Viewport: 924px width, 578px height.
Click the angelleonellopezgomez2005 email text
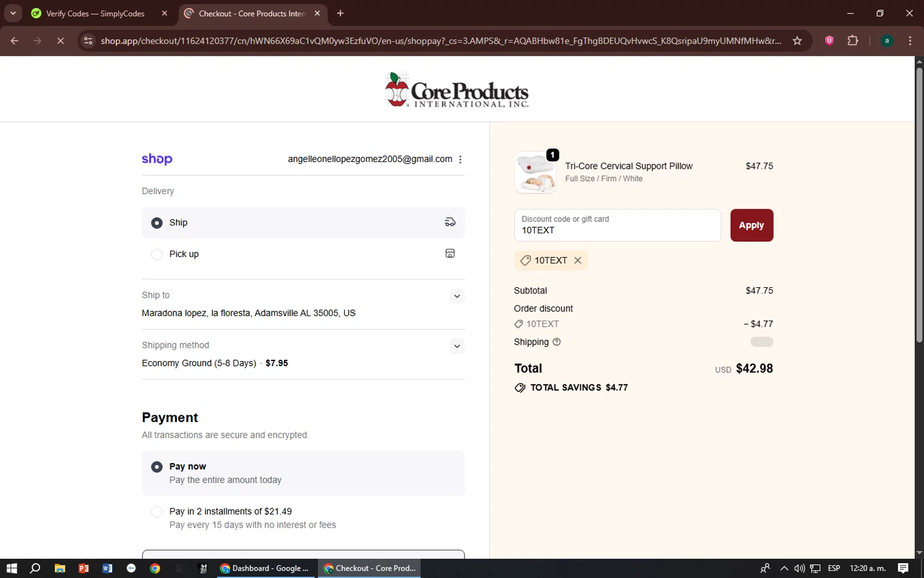click(x=370, y=159)
